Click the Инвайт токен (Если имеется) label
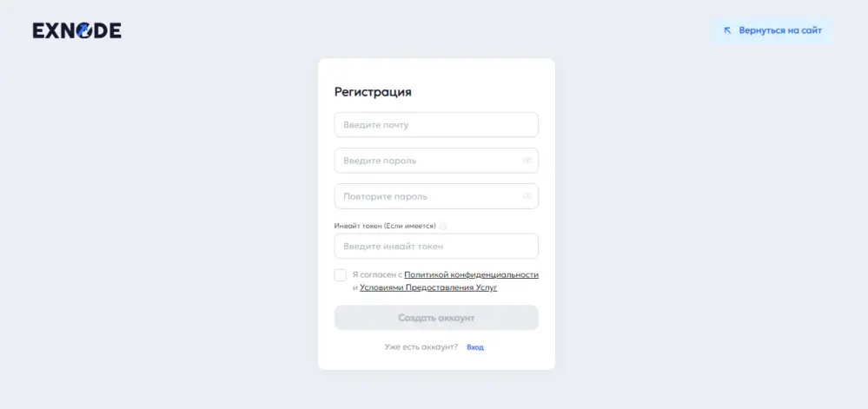This screenshot has width=868, height=409. pyautogui.click(x=385, y=226)
